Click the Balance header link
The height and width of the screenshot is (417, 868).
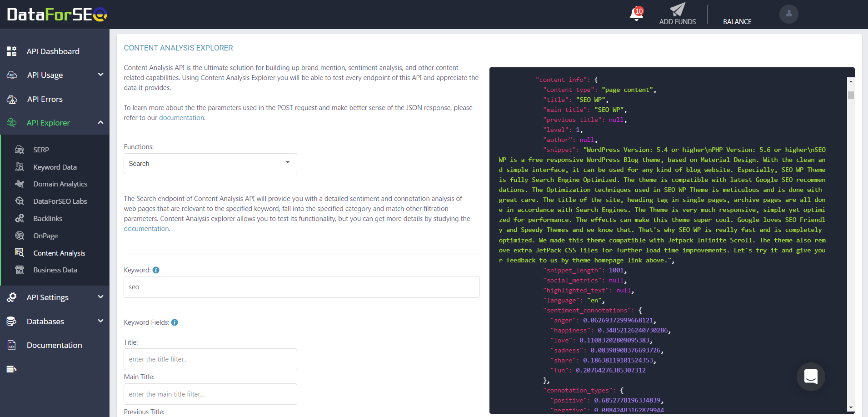(737, 21)
